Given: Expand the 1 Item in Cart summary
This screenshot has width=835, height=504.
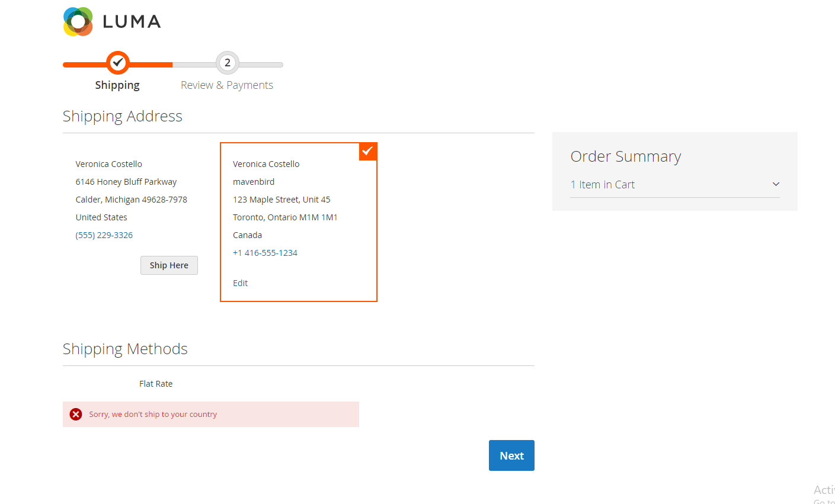Looking at the screenshot, I should pos(675,185).
